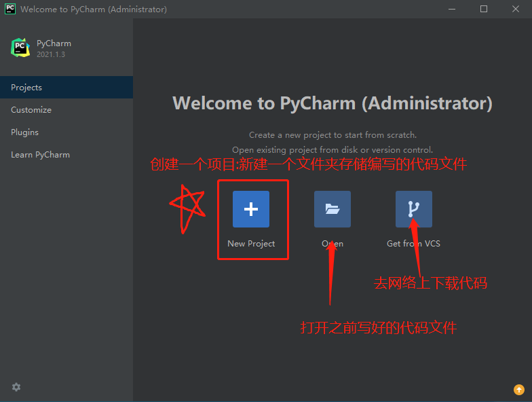
Task: Click the PyCharm logo in sidebar
Action: (x=20, y=48)
